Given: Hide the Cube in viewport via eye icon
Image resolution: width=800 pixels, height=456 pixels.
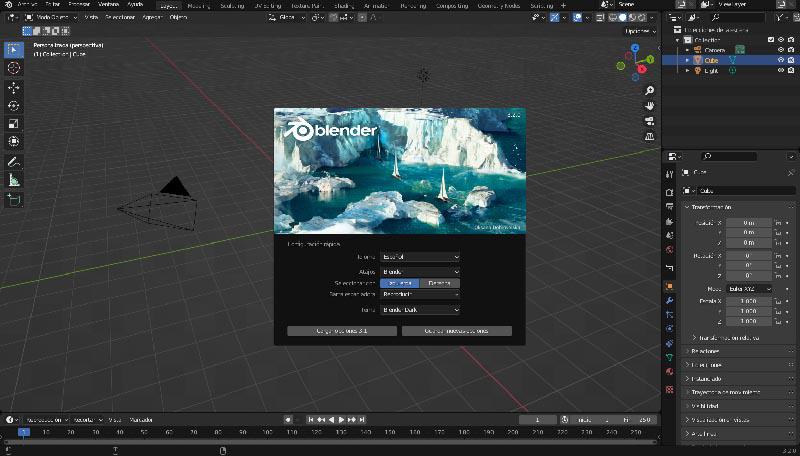Looking at the screenshot, I should (x=781, y=60).
